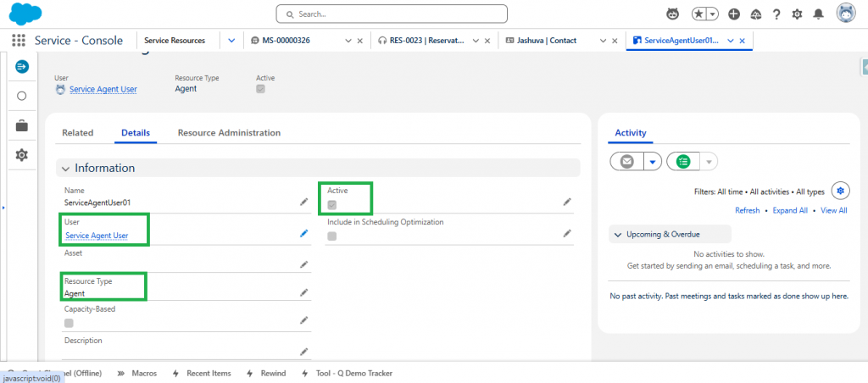Open the App Launcher grid icon

click(x=19, y=41)
